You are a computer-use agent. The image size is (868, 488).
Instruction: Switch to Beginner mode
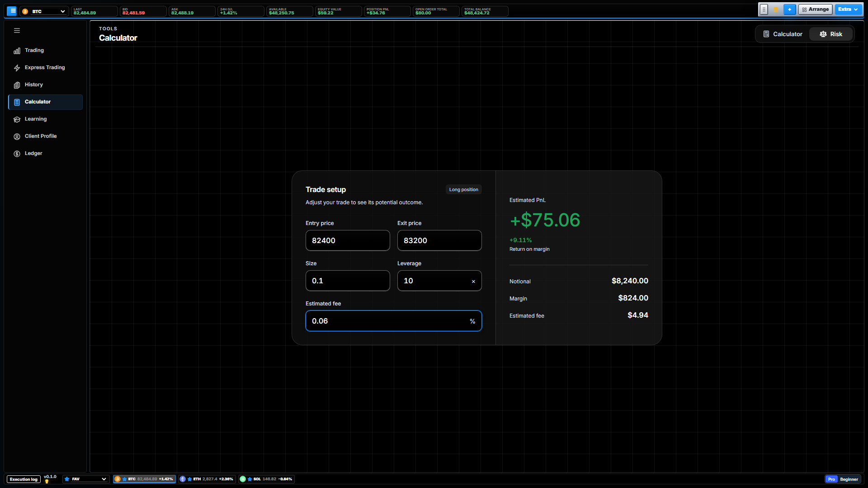[x=849, y=479]
